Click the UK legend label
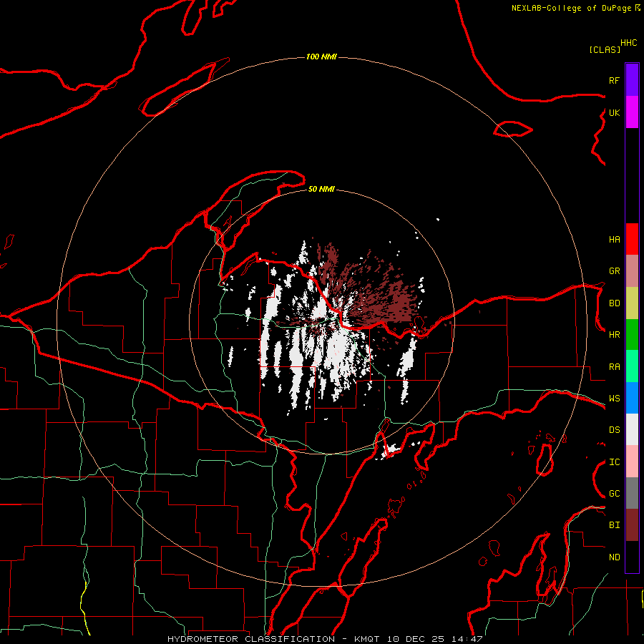 [614, 112]
